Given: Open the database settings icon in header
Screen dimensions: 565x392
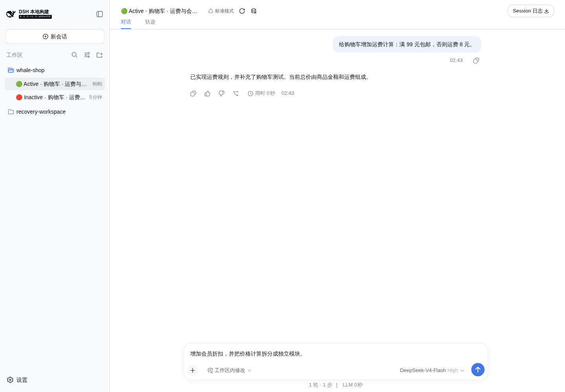Looking at the screenshot, I should click(254, 11).
